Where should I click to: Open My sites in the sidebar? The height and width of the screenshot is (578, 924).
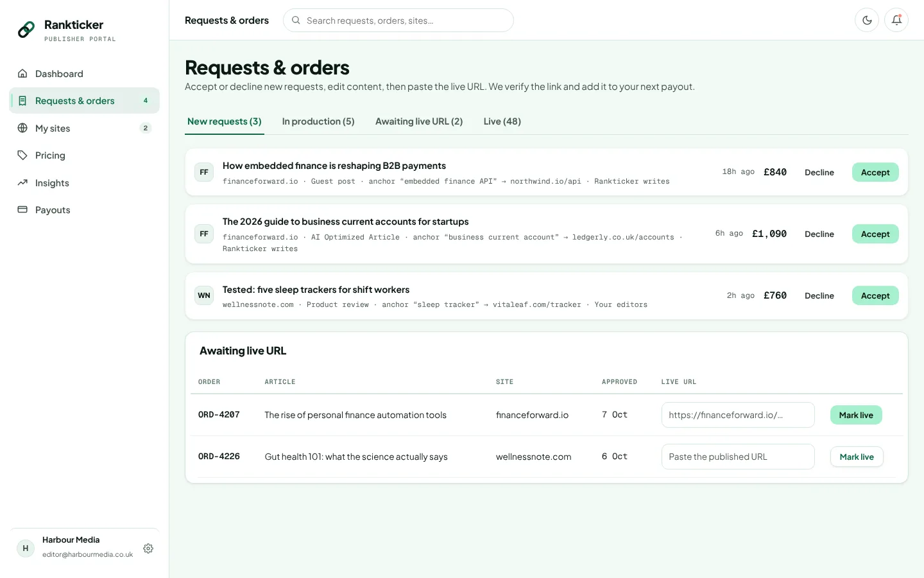pos(84,128)
